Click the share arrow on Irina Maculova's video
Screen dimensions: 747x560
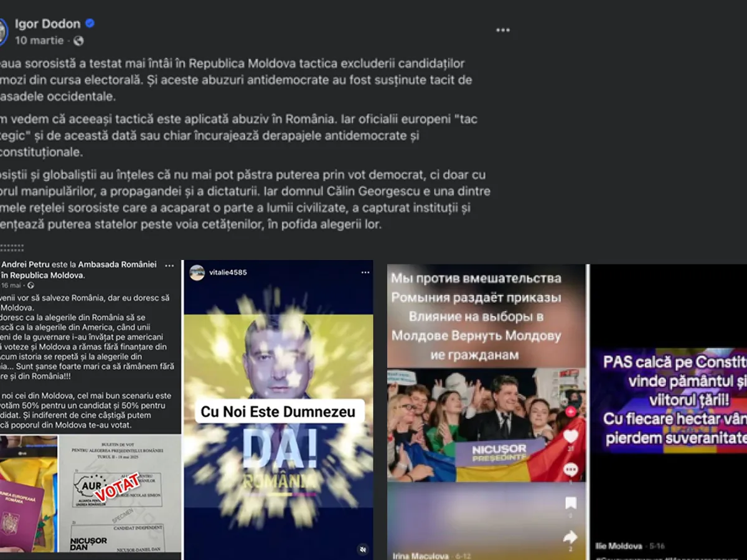click(571, 536)
